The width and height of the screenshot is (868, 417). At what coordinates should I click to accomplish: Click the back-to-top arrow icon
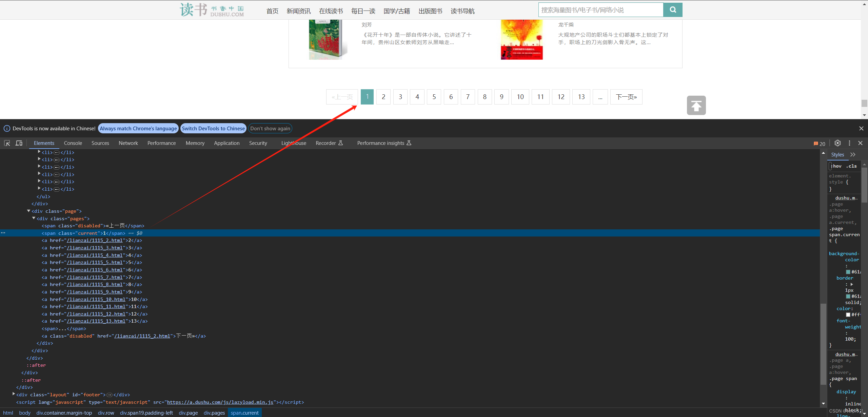coord(696,105)
